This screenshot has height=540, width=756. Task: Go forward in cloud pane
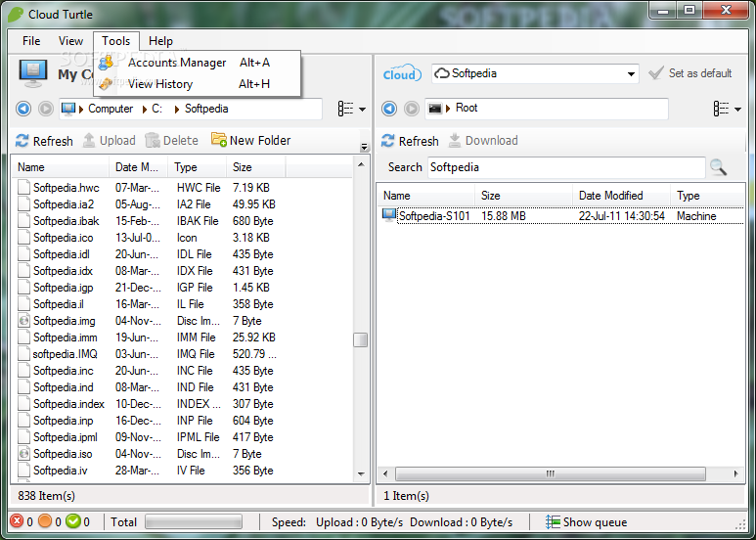(x=412, y=109)
